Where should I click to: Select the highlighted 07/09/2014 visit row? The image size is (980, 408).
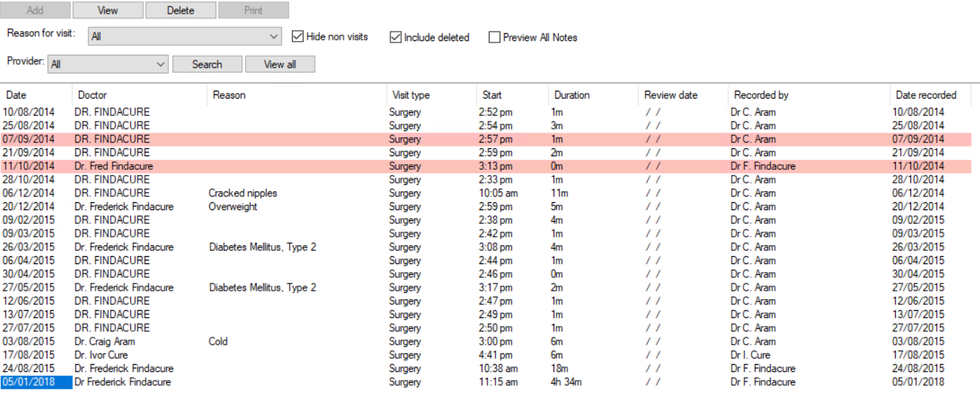(x=485, y=139)
